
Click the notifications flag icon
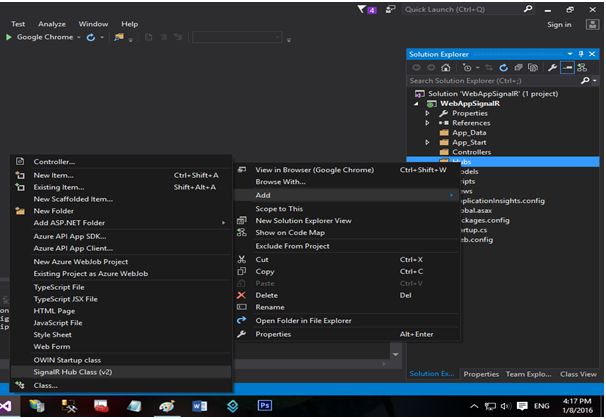tap(366, 9)
